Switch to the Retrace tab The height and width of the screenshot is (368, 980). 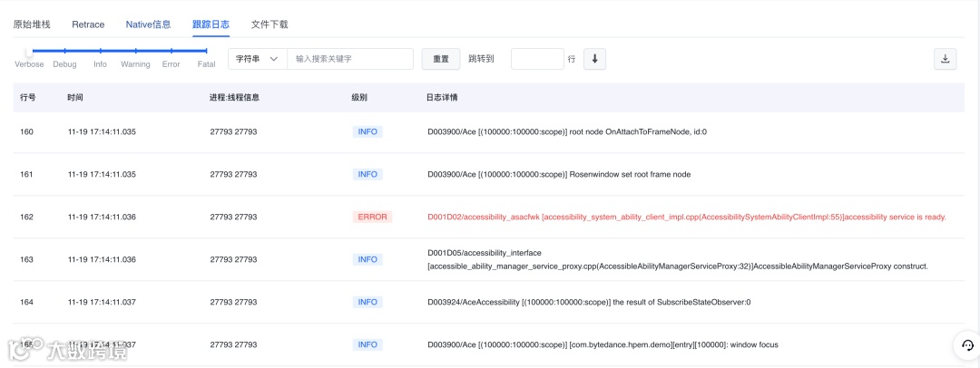tap(88, 24)
